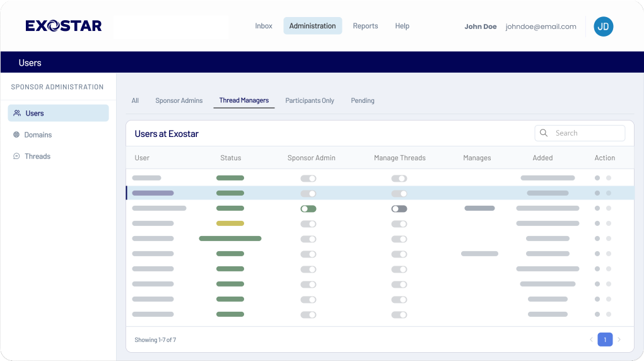Click the globe icon beside Domains
Viewport: 644px width, 361px height.
coord(16,134)
